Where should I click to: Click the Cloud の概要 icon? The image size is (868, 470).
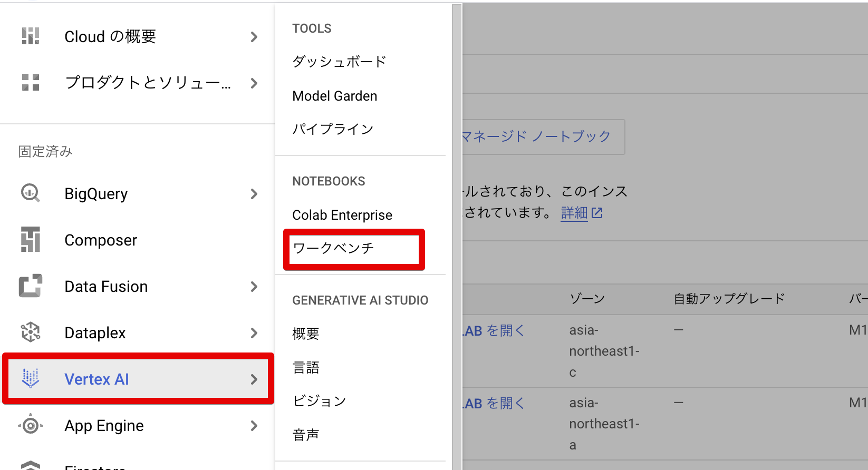click(31, 36)
